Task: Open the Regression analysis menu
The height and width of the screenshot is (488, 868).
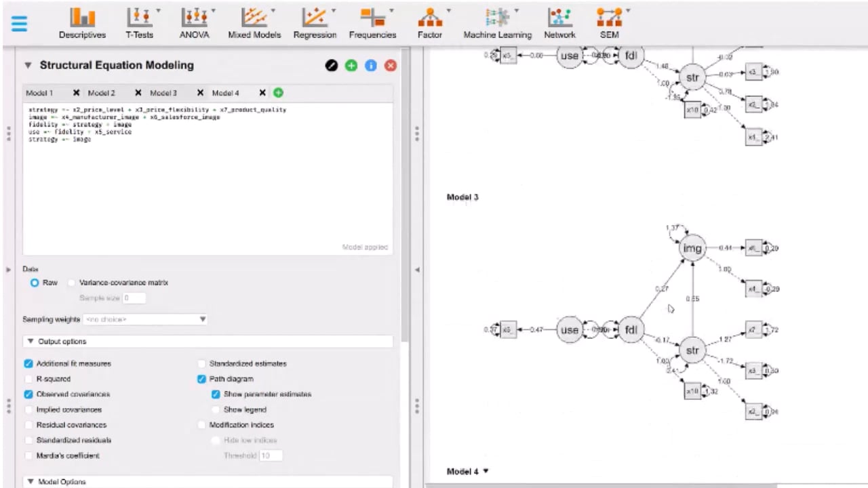Action: (315, 23)
